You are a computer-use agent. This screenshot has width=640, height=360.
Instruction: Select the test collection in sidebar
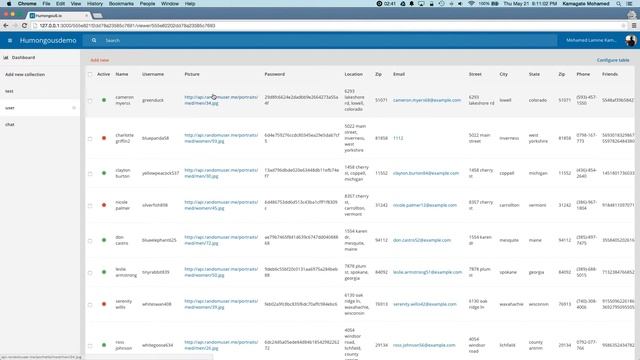pos(40,91)
